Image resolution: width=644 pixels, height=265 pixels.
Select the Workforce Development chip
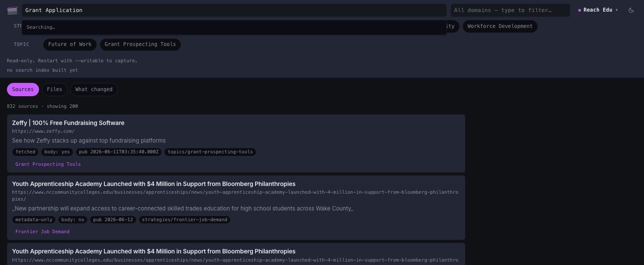click(x=500, y=26)
